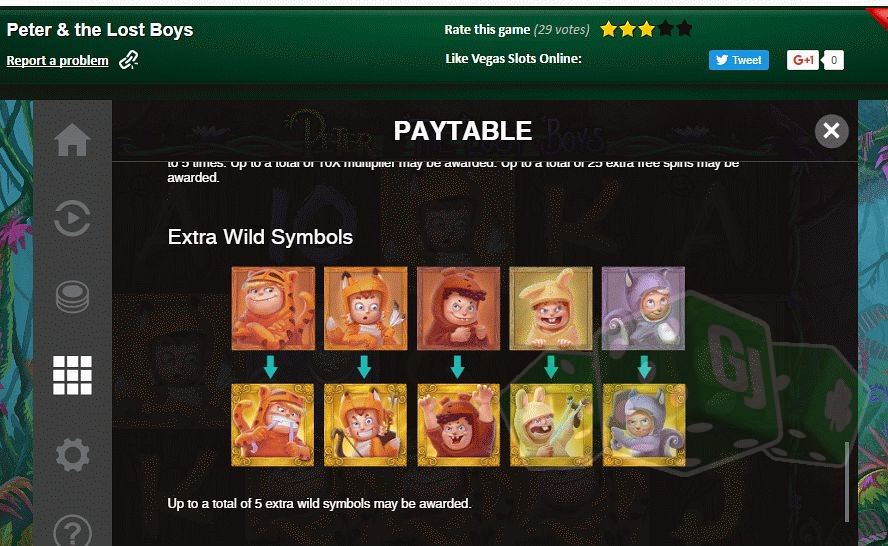Open the autoplay icon in the sidebar
The height and width of the screenshot is (546, 888).
click(x=72, y=218)
